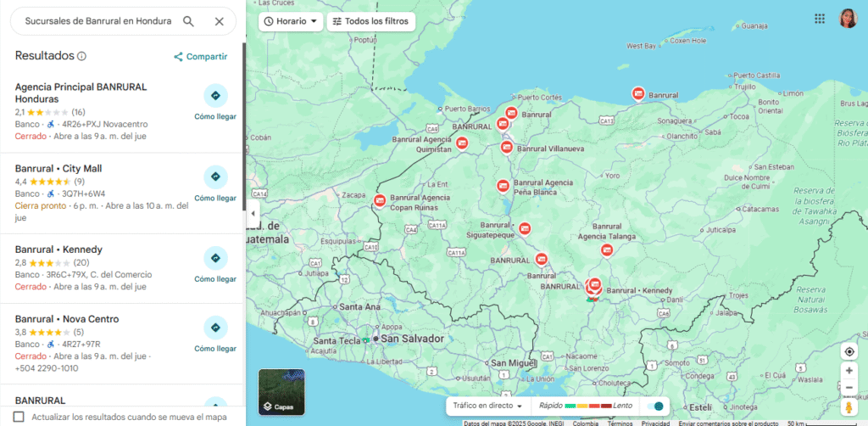Open the Tráfico en directo dropdown

click(x=487, y=406)
